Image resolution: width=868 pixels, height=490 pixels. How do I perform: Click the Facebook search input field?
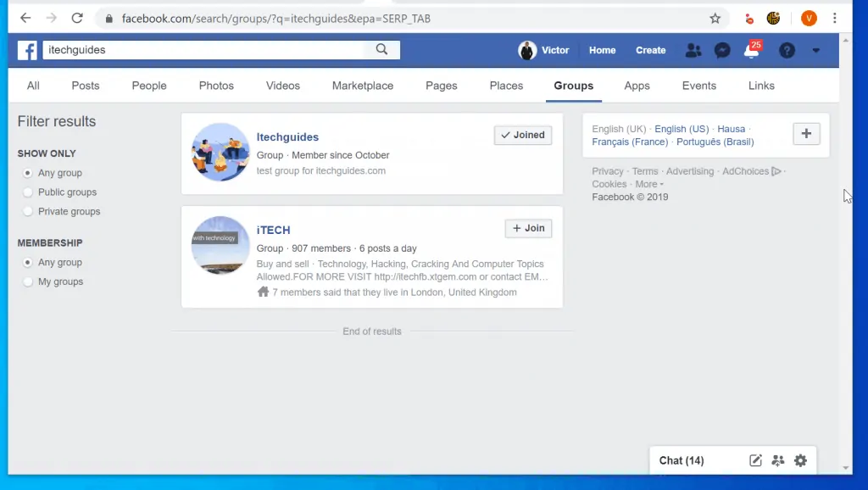[203, 50]
